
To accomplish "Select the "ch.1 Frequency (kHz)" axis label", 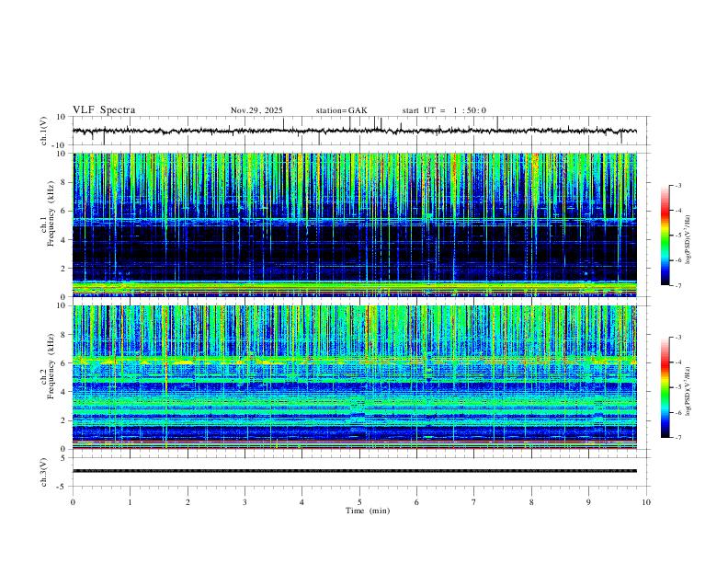I will 48,213.
